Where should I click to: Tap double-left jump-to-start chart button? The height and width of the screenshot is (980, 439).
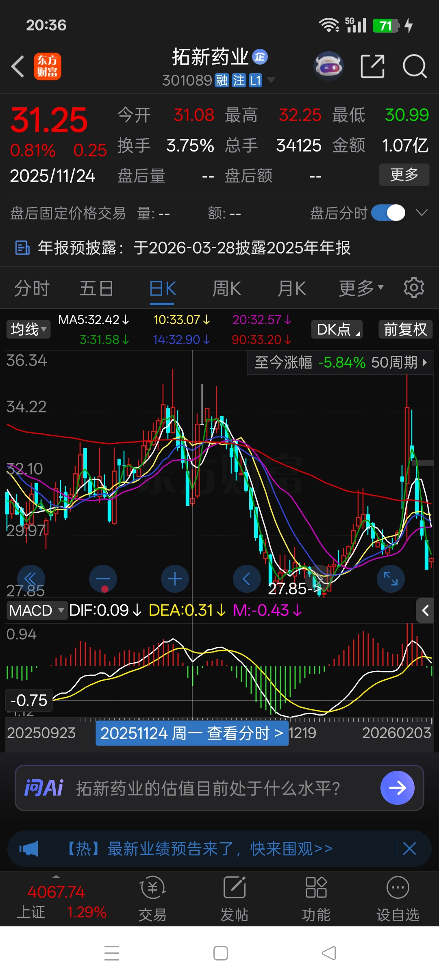pyautogui.click(x=31, y=579)
